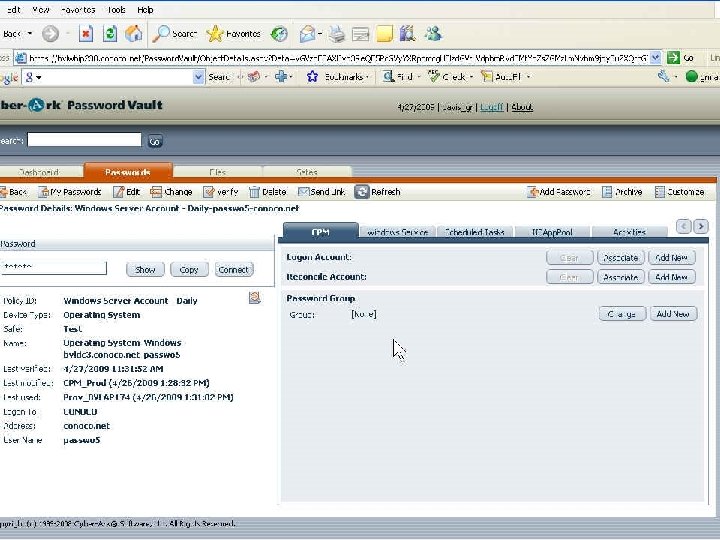Screen dimensions: 720x540
Task: Switch to the Safes tab
Action: coord(307,172)
